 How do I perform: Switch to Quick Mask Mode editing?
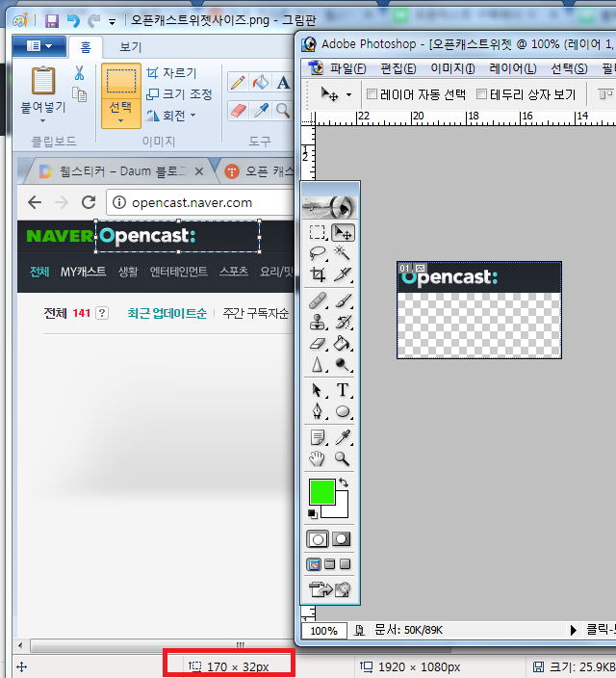342,538
